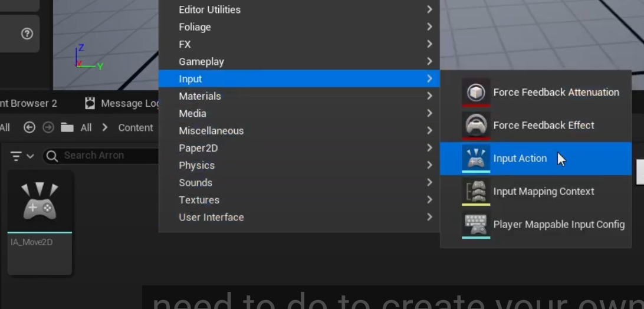Open the Editor Utilities submenu
This screenshot has height=309, width=644.
pyautogui.click(x=299, y=10)
